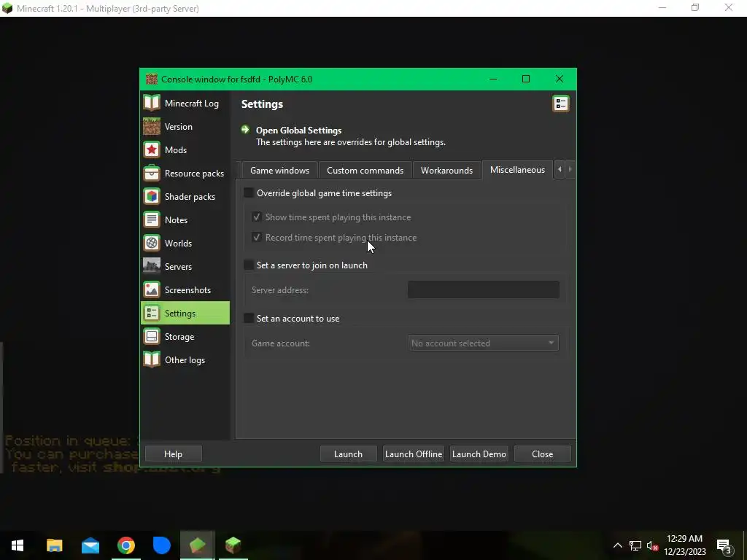Open the Servers icon in sidebar
747x560 pixels.
152,266
